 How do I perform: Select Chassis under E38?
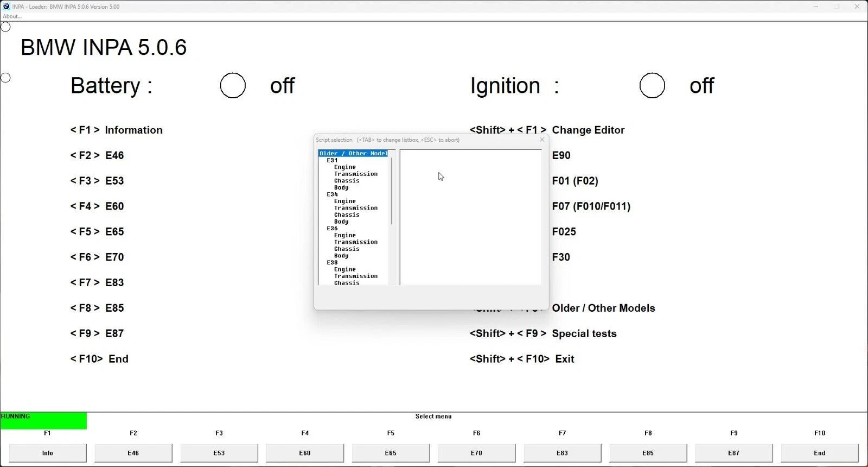[x=347, y=283]
